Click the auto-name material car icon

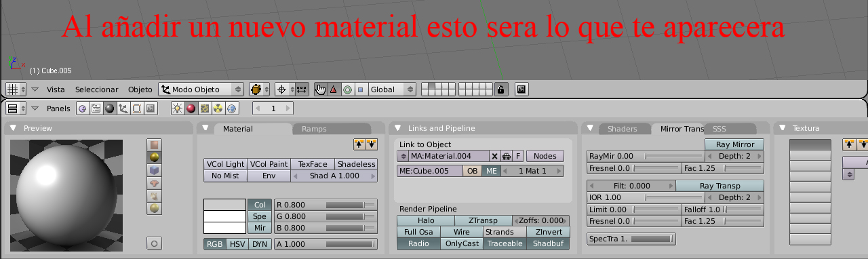click(x=506, y=156)
